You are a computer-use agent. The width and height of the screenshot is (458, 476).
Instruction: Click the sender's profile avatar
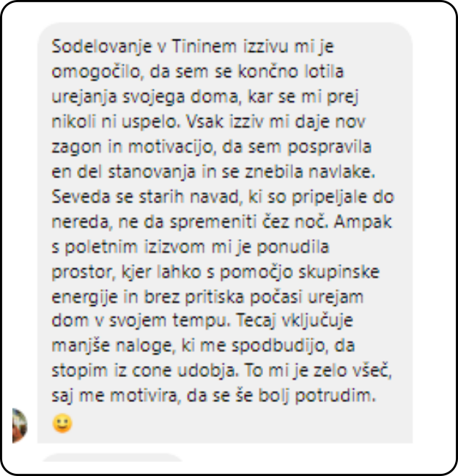coord(20,425)
